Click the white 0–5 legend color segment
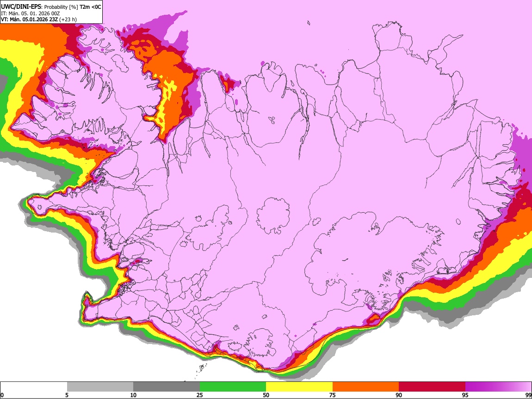The image size is (532, 399). point(34,387)
